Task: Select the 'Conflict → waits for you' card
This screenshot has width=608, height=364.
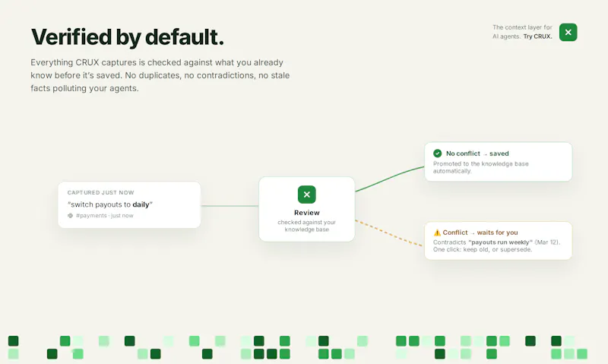Action: tap(499, 241)
